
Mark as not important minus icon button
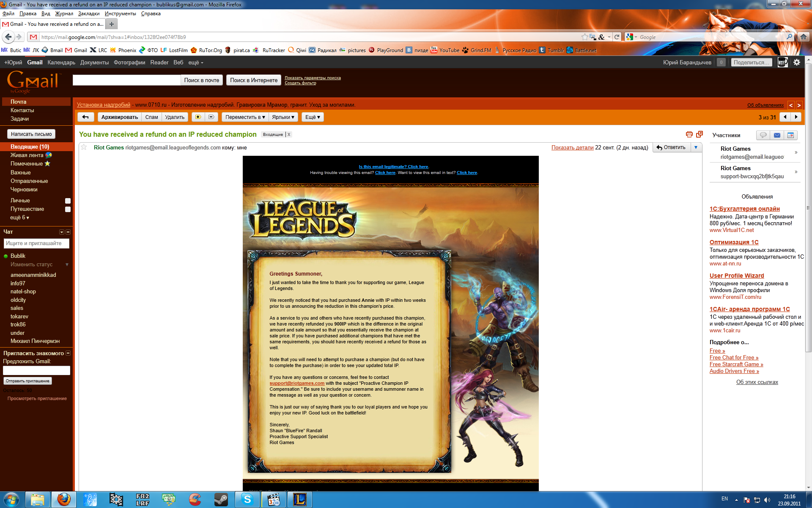coord(211,117)
